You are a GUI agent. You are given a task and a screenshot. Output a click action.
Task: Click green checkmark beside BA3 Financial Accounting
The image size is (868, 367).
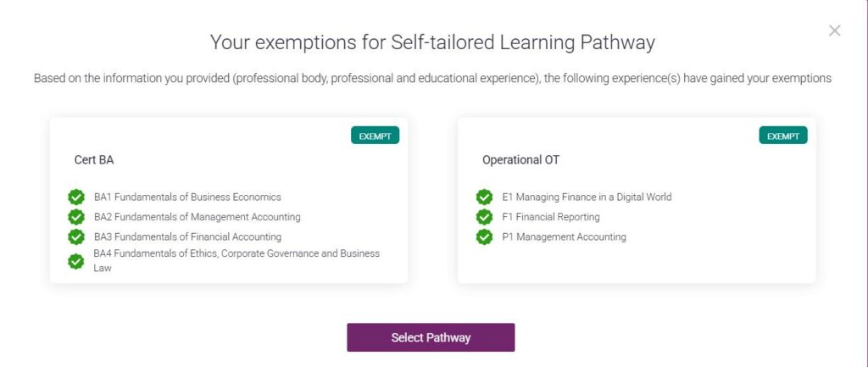point(76,236)
